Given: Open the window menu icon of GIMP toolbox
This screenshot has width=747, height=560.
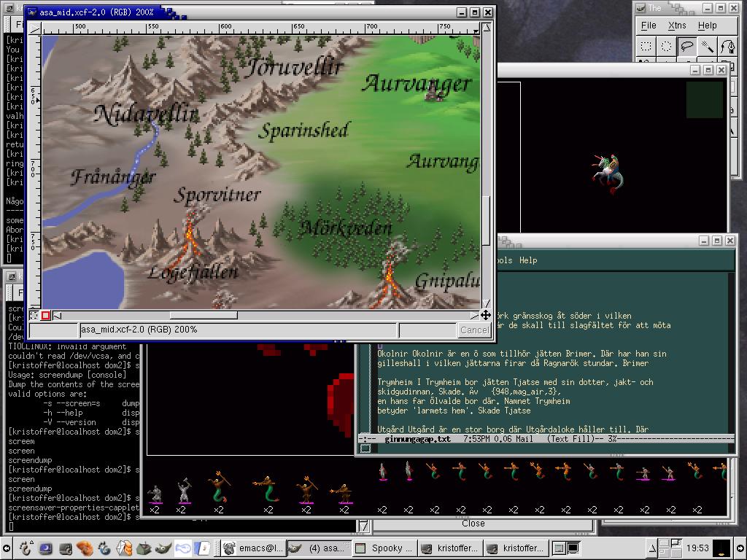Looking at the screenshot, I should 641,7.
